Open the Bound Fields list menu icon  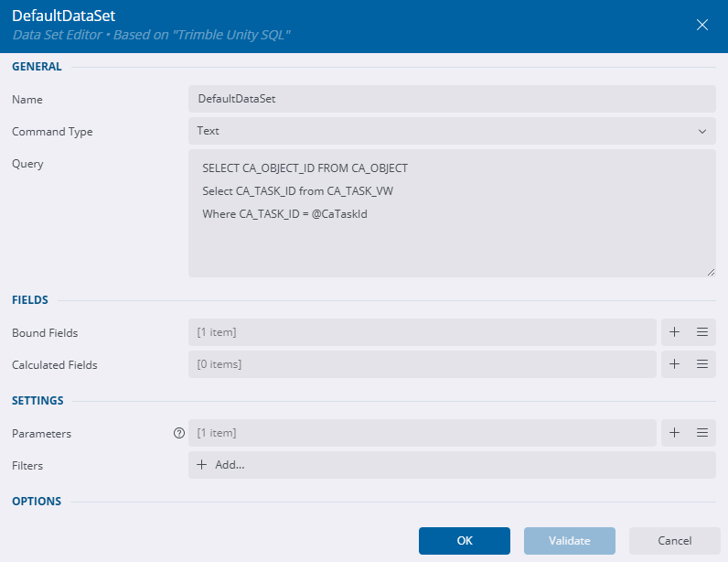(702, 332)
